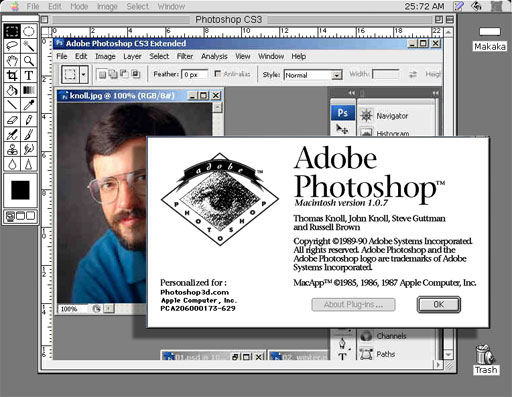This screenshot has height=397, width=512.
Task: Click the Feather input field
Action: point(195,75)
